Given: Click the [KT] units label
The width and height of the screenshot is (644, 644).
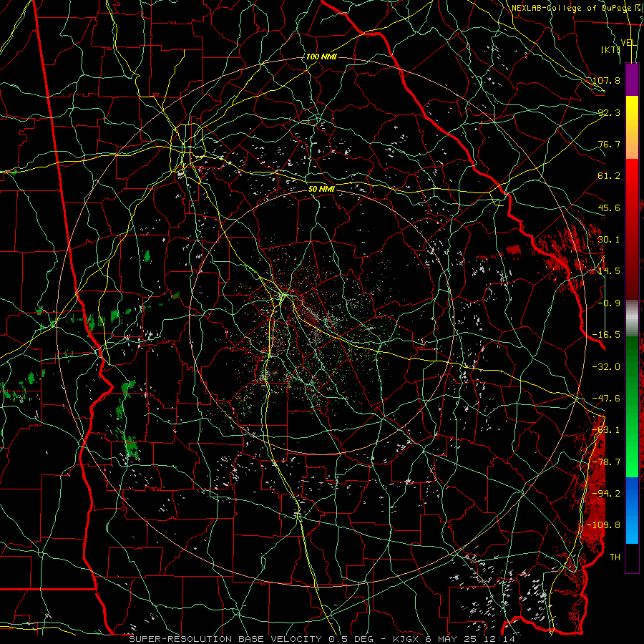Looking at the screenshot, I should pyautogui.click(x=610, y=49).
